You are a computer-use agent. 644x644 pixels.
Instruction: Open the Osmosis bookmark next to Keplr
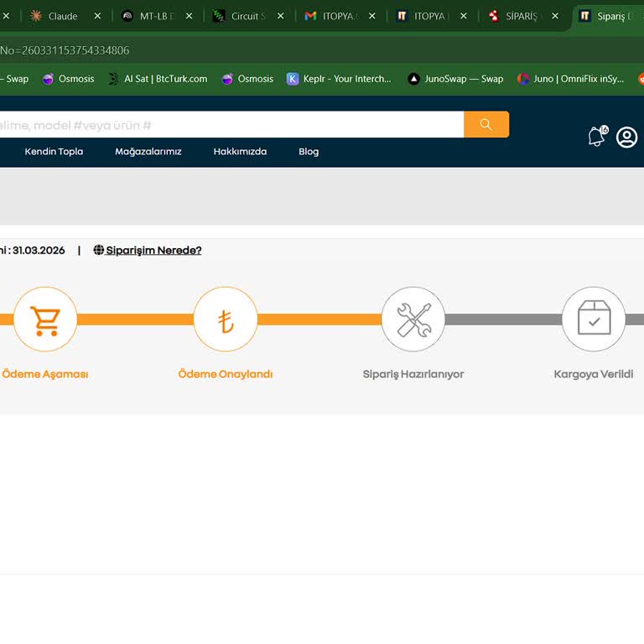247,79
